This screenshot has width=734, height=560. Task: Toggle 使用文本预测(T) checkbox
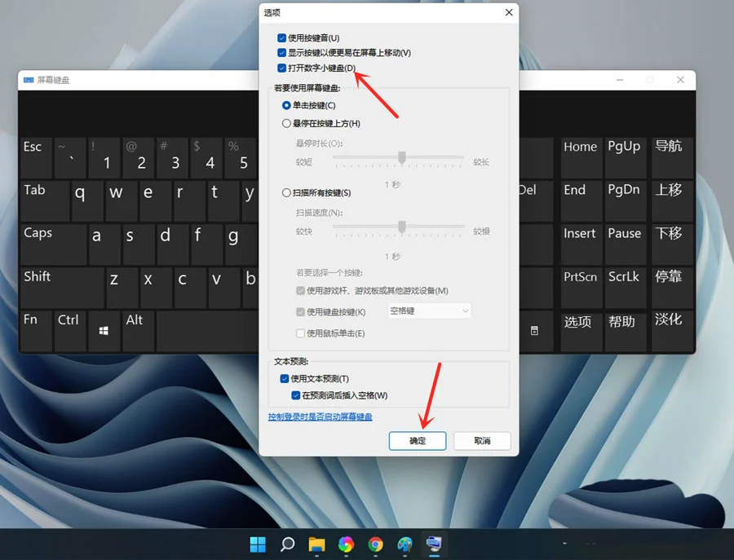pyautogui.click(x=285, y=378)
